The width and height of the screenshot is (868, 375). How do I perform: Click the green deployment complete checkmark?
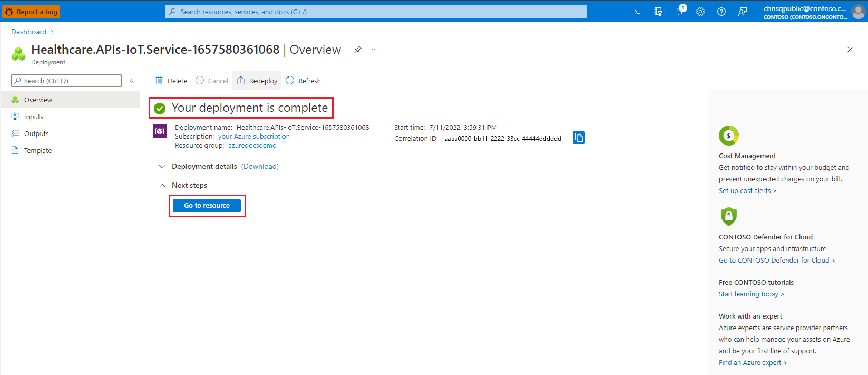[x=160, y=109]
